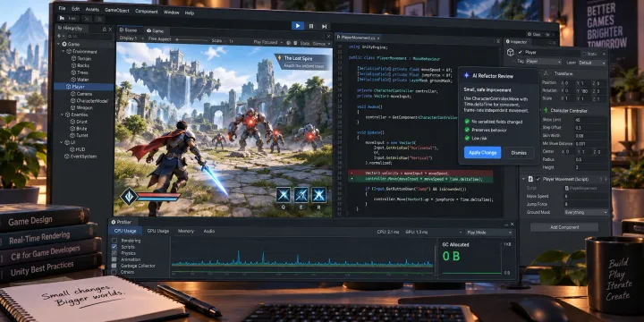
Task: Click the Add Component button
Action: [x=564, y=227]
